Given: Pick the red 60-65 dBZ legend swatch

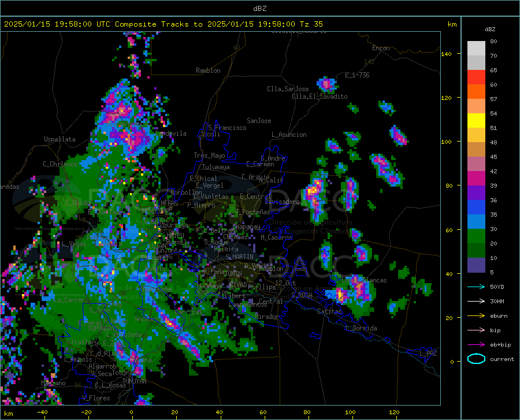Looking at the screenshot, I should click(476, 77).
